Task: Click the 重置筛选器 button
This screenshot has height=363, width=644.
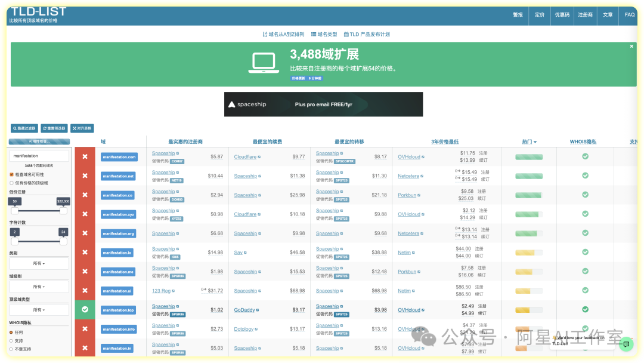Action: tap(54, 128)
